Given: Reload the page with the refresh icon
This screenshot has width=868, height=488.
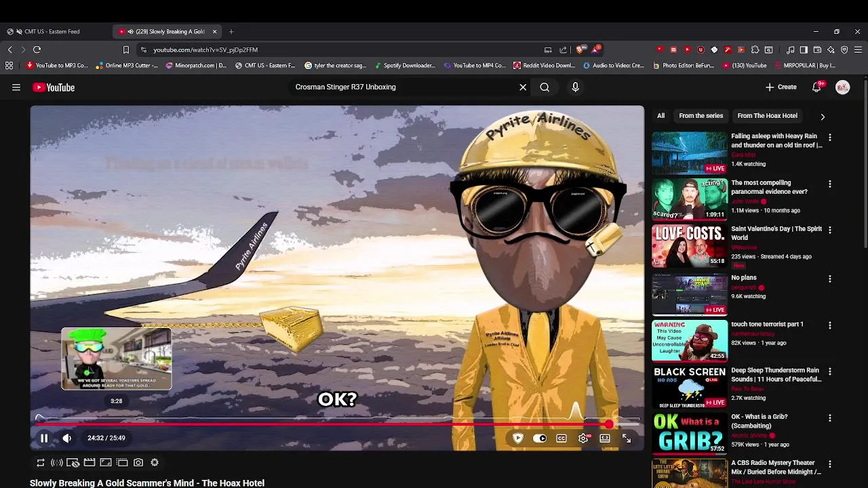Looking at the screenshot, I should coord(37,49).
